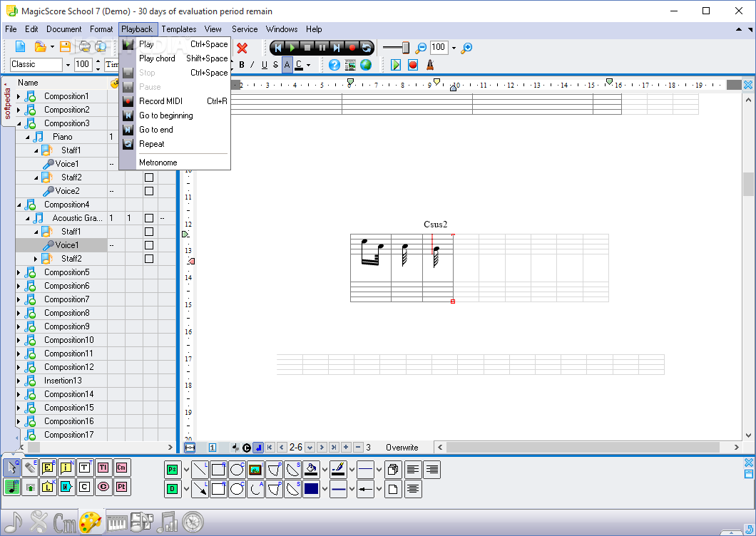Open the Templates menu
The height and width of the screenshot is (536, 756).
179,29
